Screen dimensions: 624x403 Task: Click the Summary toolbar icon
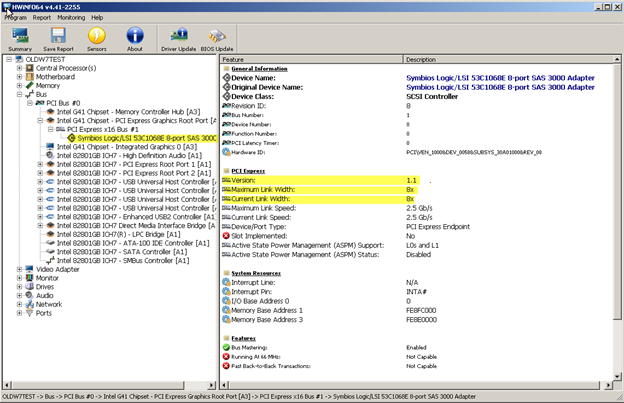[x=19, y=38]
